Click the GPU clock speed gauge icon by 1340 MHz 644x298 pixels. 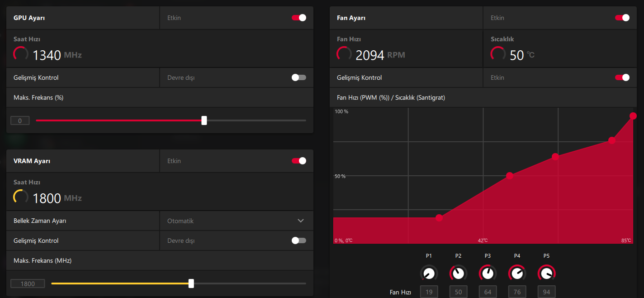point(21,54)
